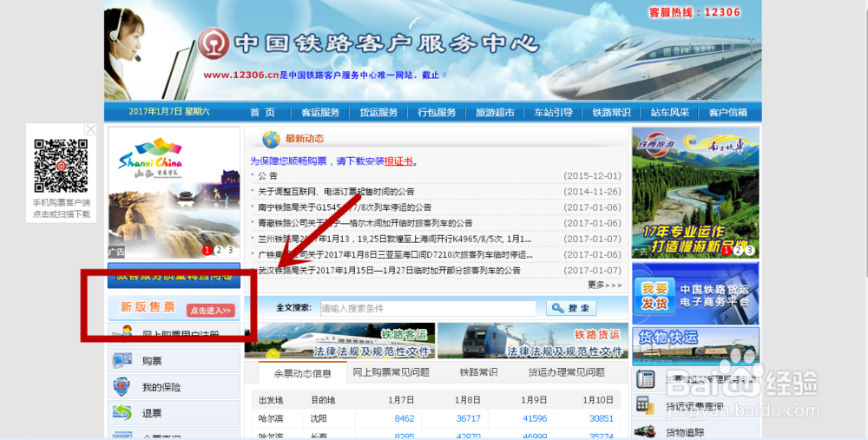Click www.12306.cn site address text

coord(240,75)
